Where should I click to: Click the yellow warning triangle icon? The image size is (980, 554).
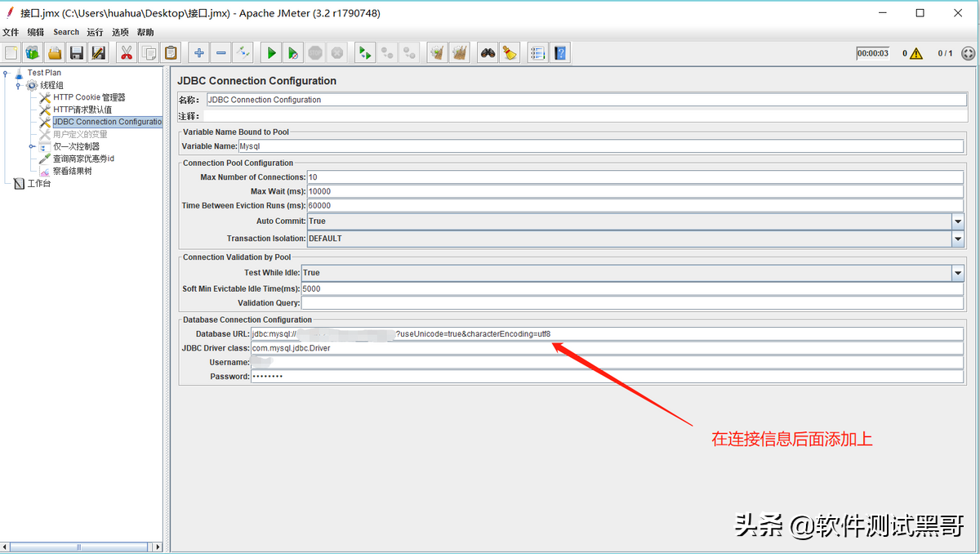916,54
